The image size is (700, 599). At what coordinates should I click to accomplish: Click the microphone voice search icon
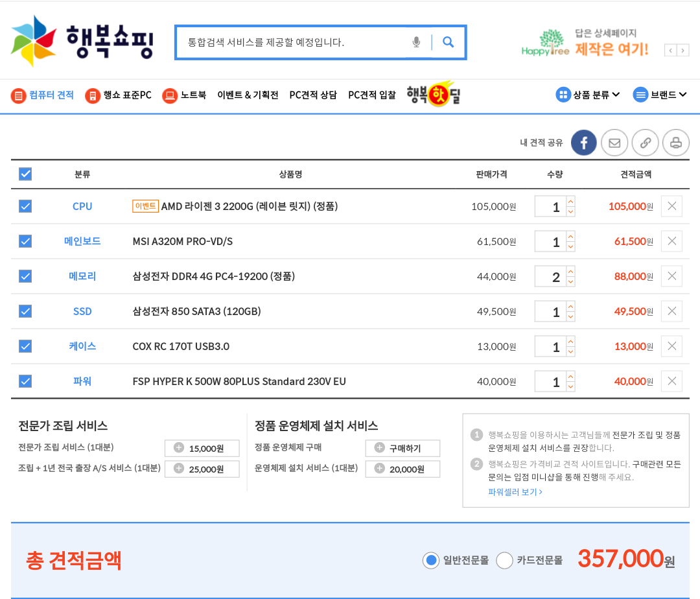coord(416,42)
